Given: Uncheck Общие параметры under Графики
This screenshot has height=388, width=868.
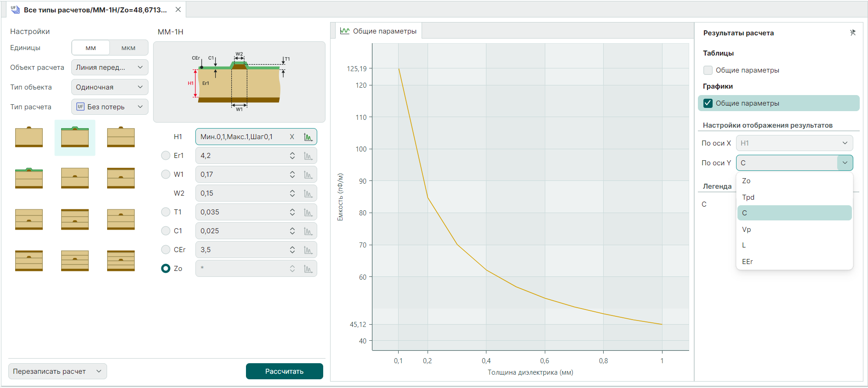Looking at the screenshot, I should click(708, 103).
